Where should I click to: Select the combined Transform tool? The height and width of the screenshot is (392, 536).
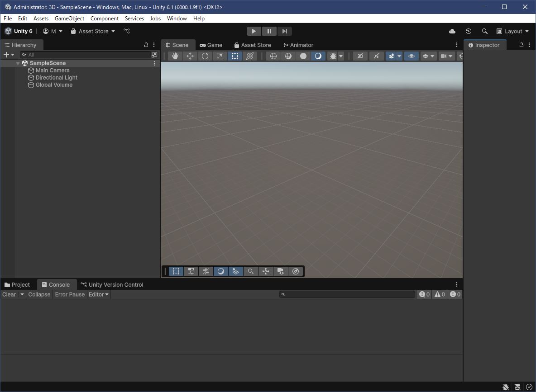[250, 56]
